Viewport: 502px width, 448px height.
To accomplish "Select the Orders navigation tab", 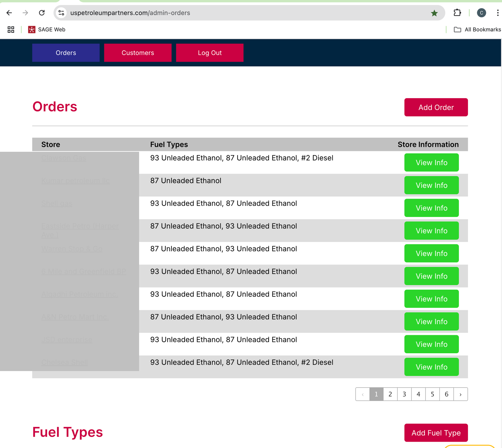I will (66, 53).
